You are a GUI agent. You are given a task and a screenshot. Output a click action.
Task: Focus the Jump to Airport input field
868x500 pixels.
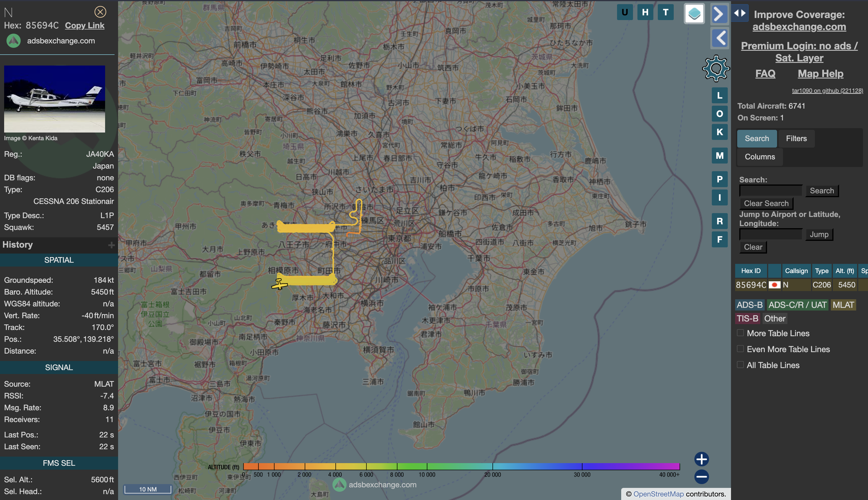[771, 235]
